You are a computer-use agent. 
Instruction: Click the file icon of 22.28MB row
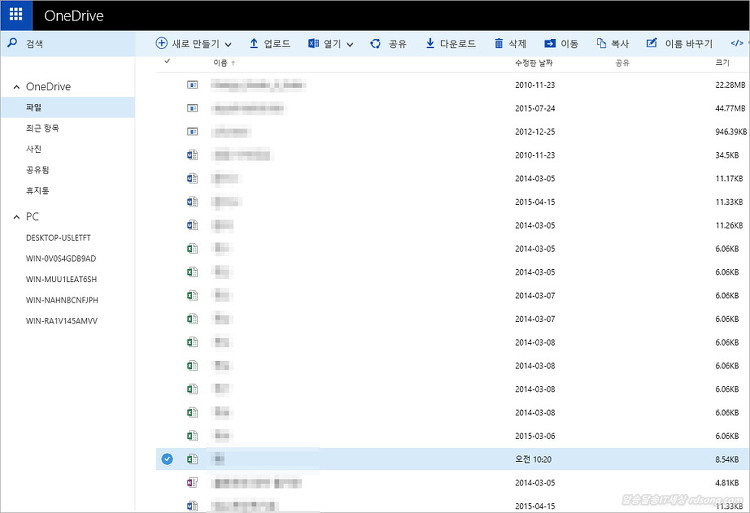pyautogui.click(x=192, y=85)
